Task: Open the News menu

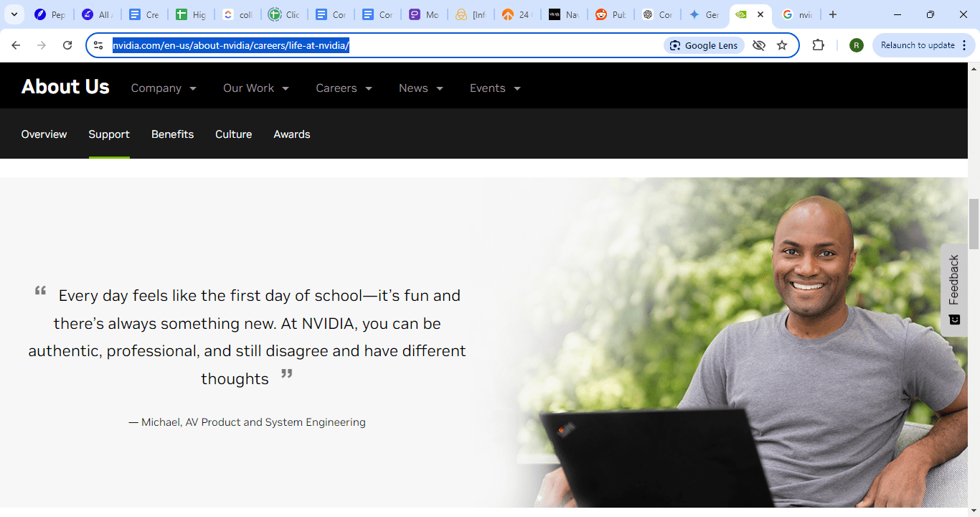Action: point(421,88)
